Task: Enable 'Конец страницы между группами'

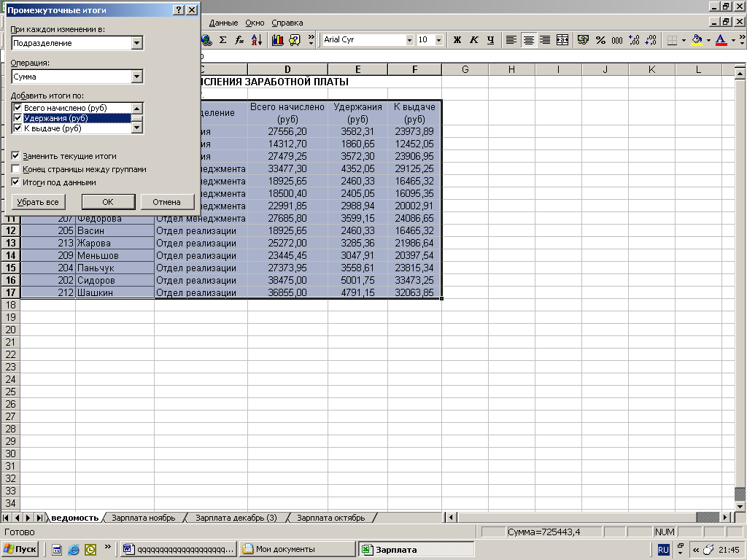Action: (16, 169)
